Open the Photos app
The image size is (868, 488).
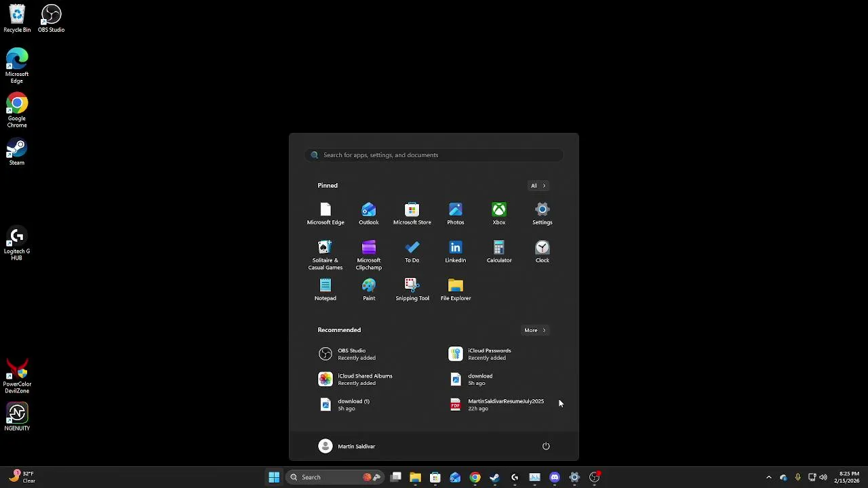456,214
